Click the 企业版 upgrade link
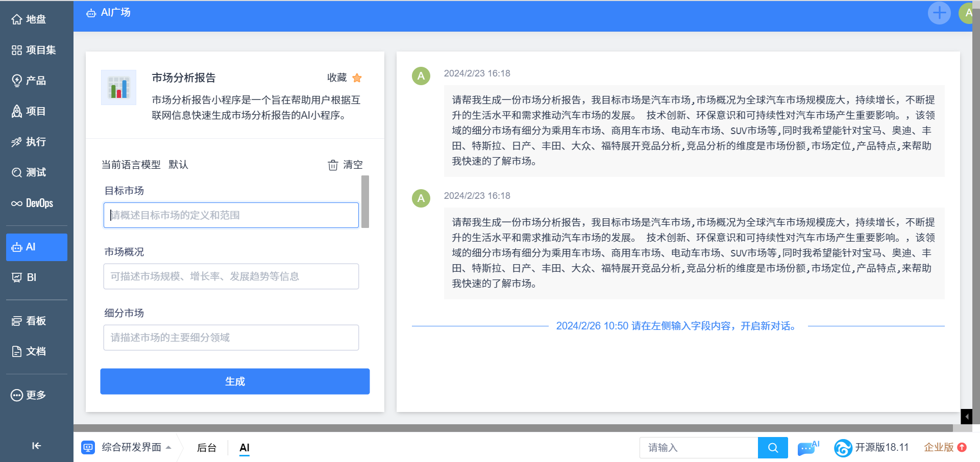980x462 pixels. [x=939, y=447]
